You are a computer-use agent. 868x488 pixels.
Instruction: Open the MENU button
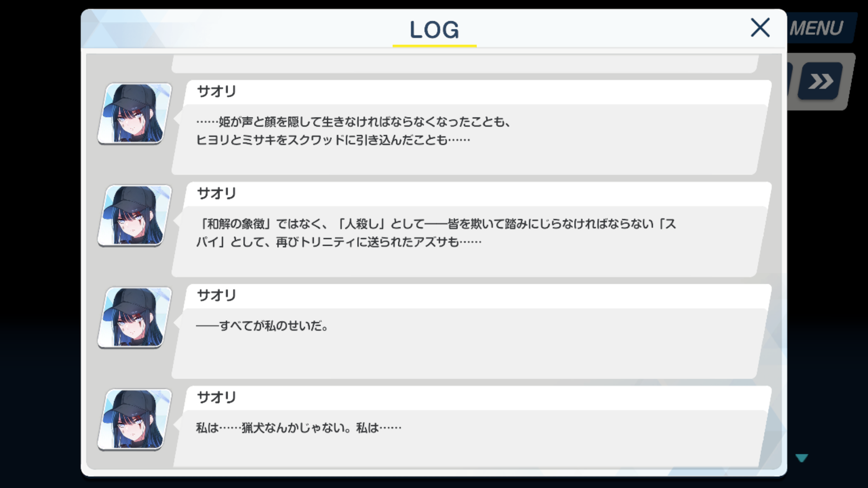(817, 28)
